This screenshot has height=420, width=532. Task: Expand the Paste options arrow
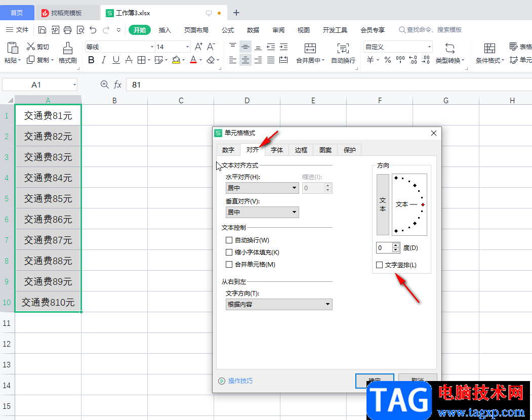(x=20, y=60)
